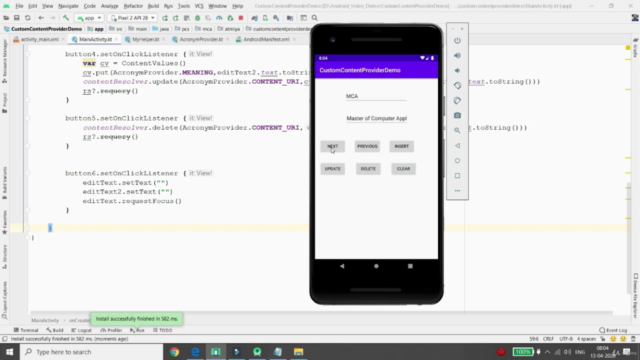The width and height of the screenshot is (640, 360).
Task: Open the Navigate menu
Action: pos(68,6)
